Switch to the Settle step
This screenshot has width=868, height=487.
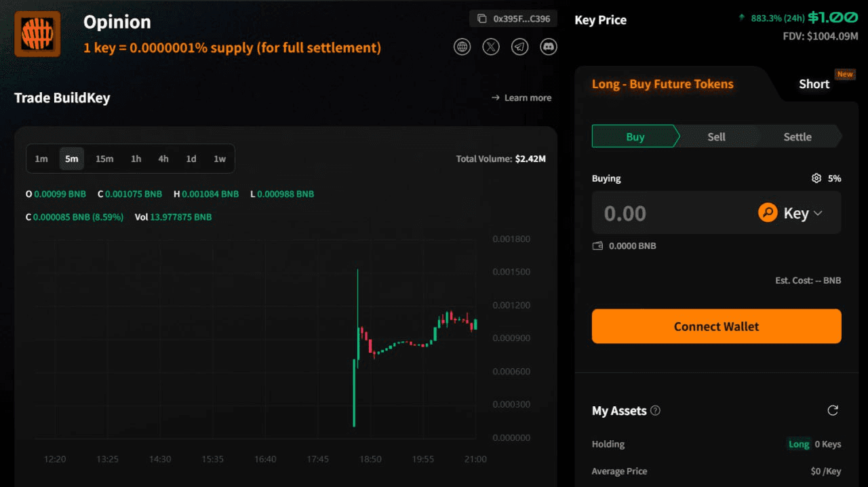point(797,136)
